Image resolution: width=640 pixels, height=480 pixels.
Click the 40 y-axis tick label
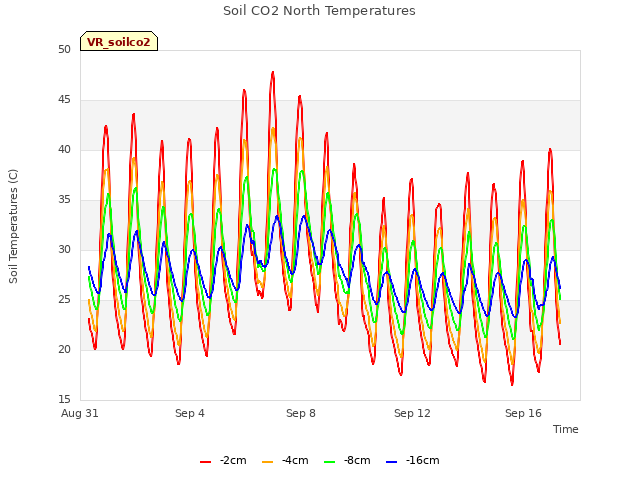tap(64, 149)
